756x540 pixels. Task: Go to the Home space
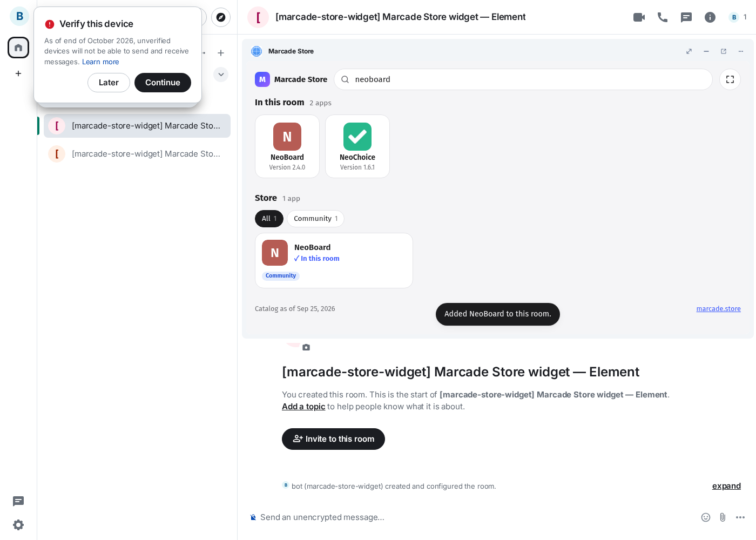pyautogui.click(x=18, y=48)
